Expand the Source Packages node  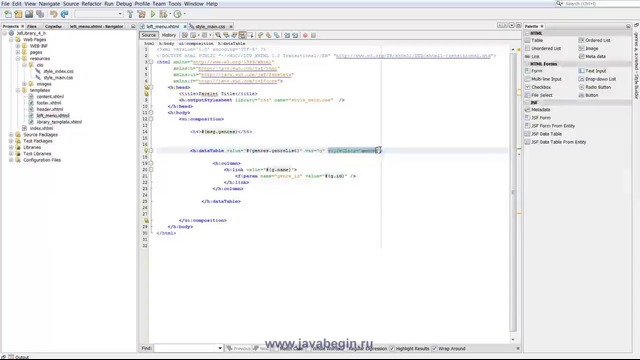tap(11, 135)
